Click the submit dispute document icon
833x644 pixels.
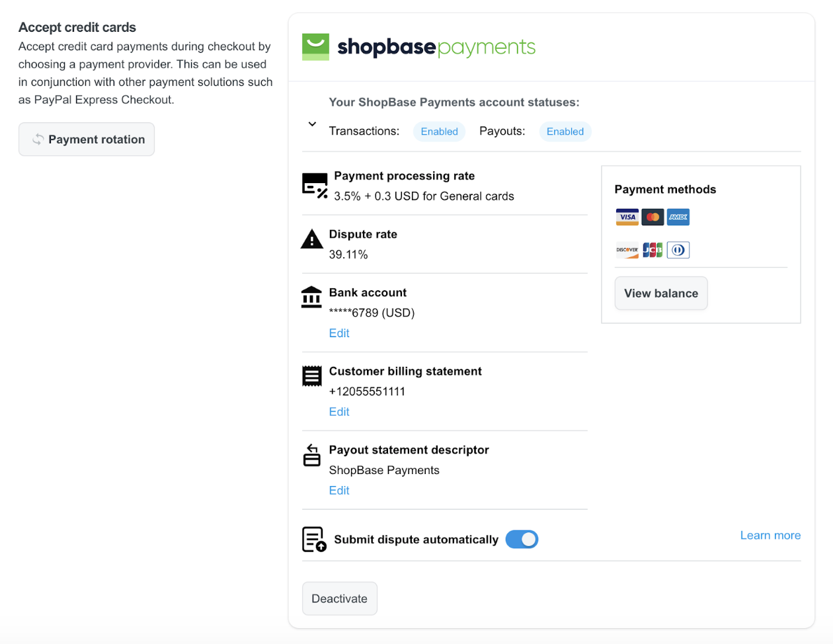coord(314,539)
